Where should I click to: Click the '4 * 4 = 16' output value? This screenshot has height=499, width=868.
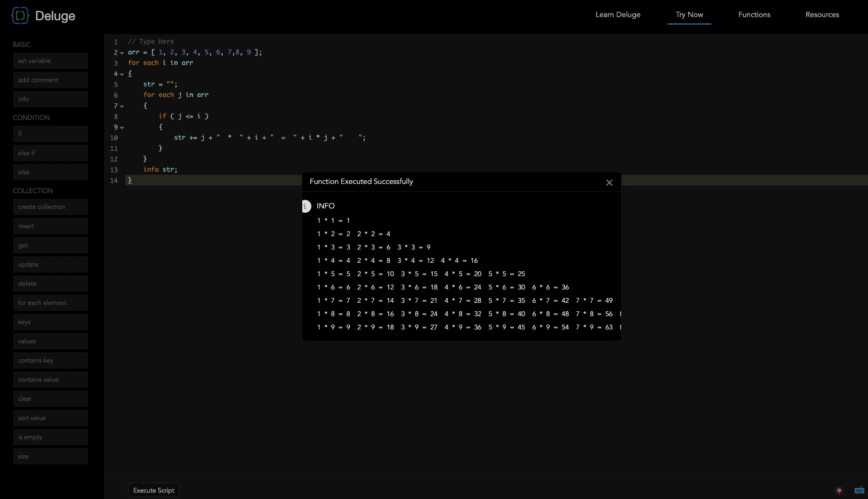pos(460,261)
